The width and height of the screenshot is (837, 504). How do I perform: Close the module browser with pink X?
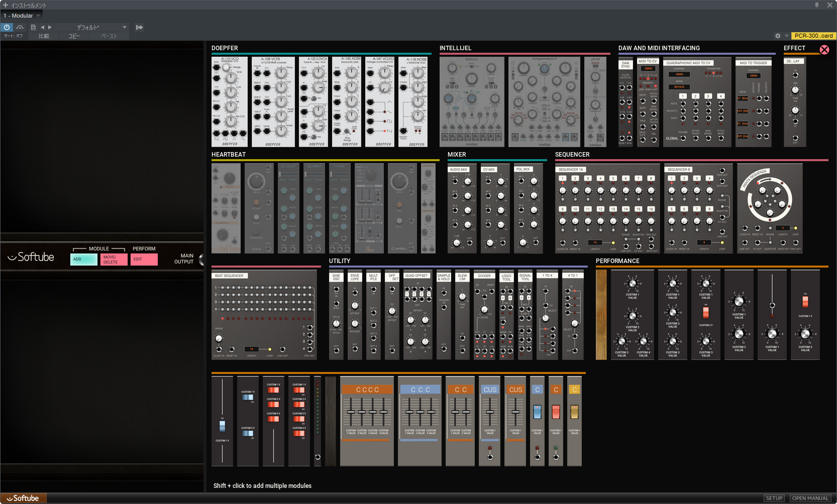point(824,50)
